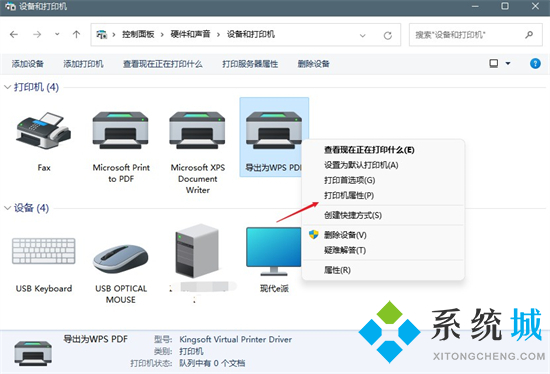Go up one folder level

coord(76,34)
